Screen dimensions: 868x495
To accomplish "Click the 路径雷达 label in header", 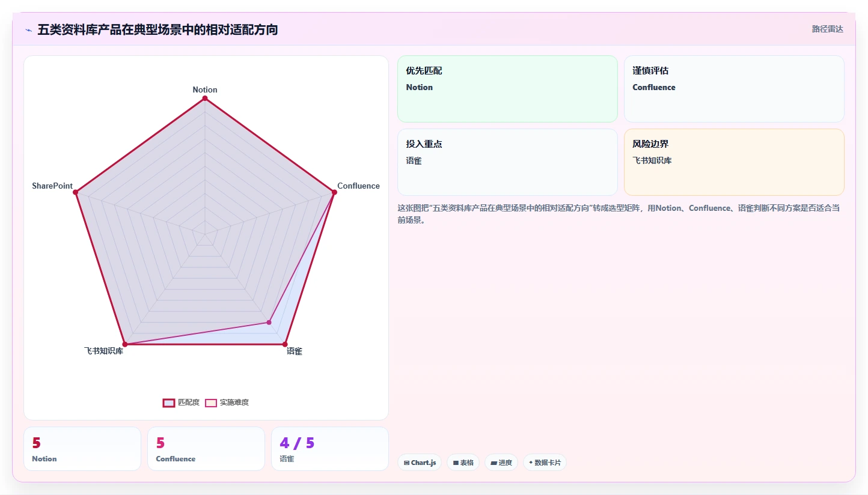I will (828, 29).
